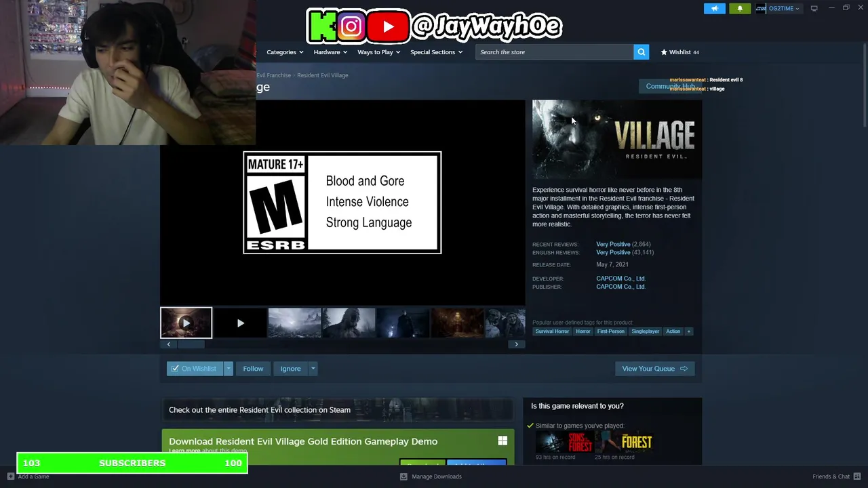Open Friends & Chat icon
This screenshot has height=488, width=868.
(857, 476)
